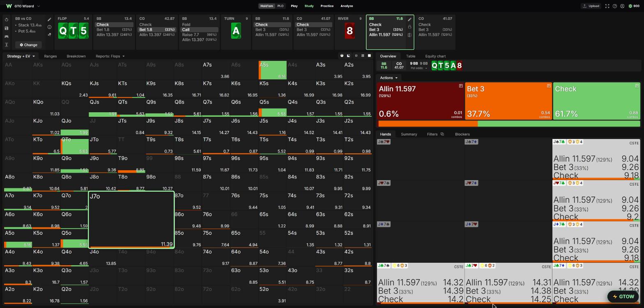This screenshot has height=308, width=644.
Task: Click the game controller icon in left toolbar
Action: 7,37
